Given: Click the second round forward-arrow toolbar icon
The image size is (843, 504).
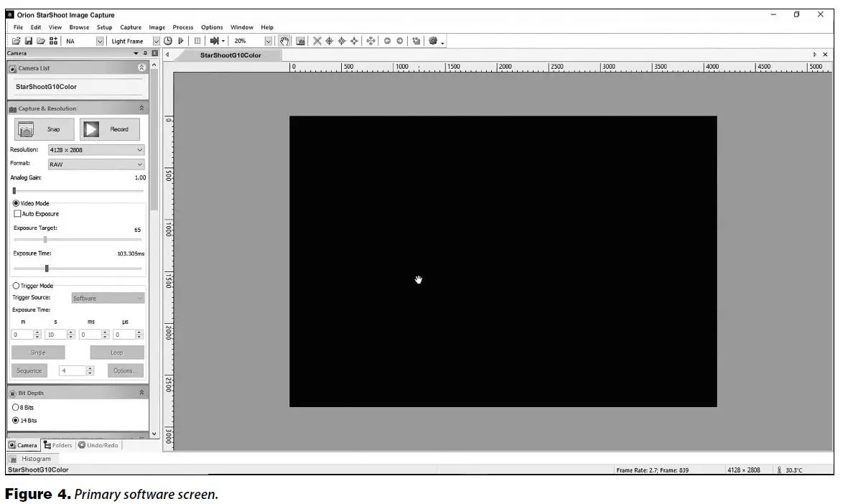Looking at the screenshot, I should coord(399,41).
